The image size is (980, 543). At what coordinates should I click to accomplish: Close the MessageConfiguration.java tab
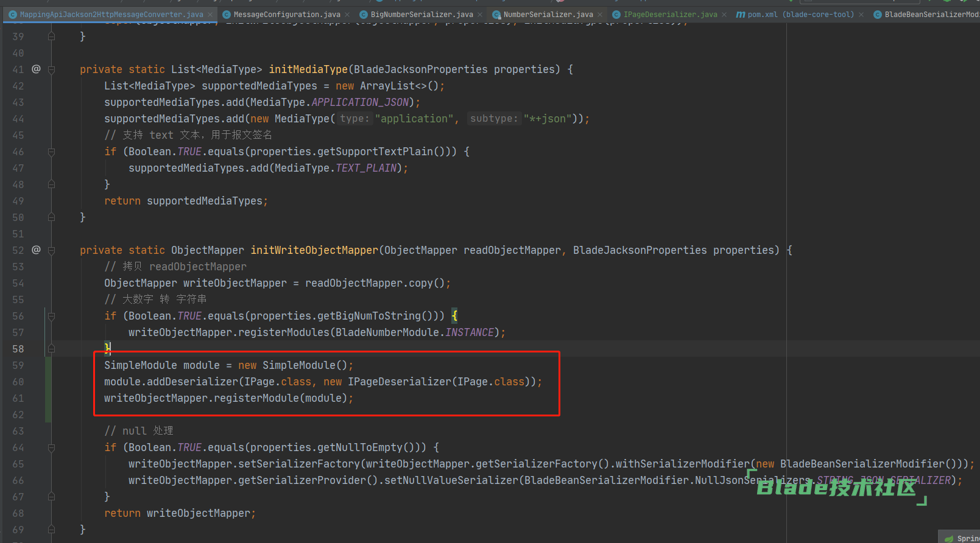point(347,14)
